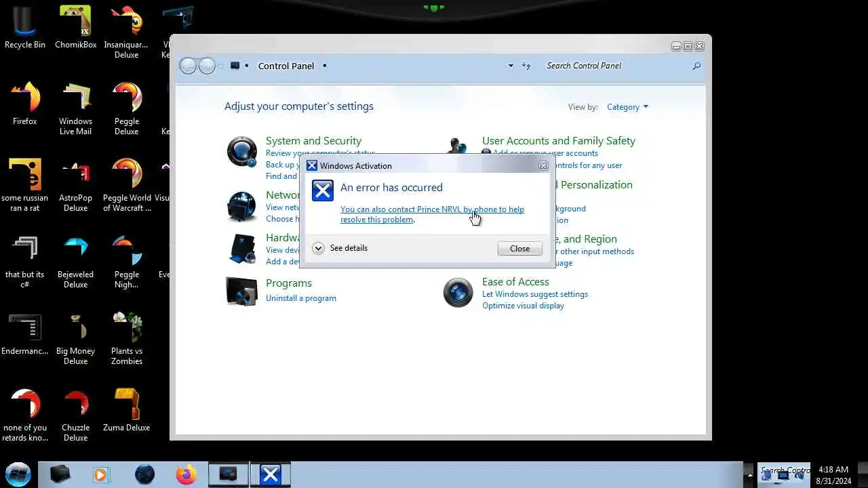Viewport: 868px width, 488px height.
Task: Click the Uninstall a program link
Action: click(x=301, y=298)
